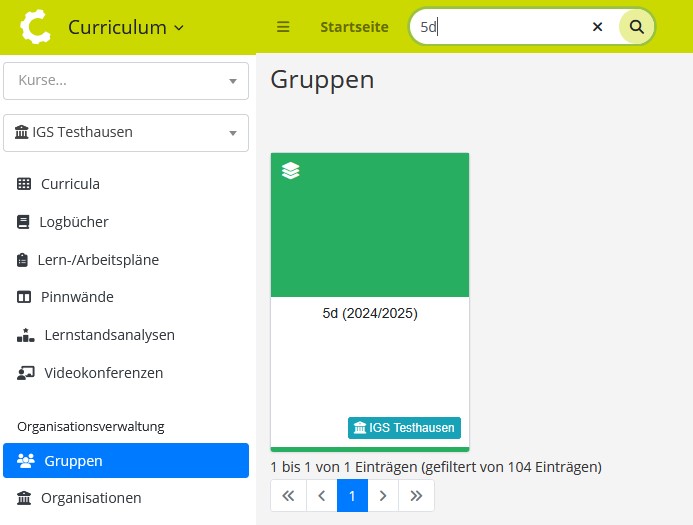Click the Gruppen page heading
This screenshot has width=693, height=525.
click(322, 80)
